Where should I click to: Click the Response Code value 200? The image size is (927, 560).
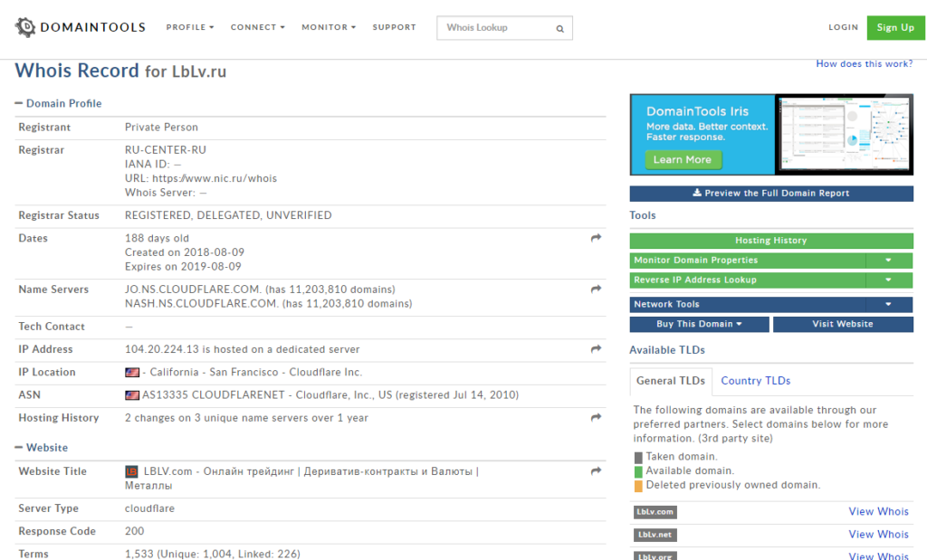pos(135,531)
